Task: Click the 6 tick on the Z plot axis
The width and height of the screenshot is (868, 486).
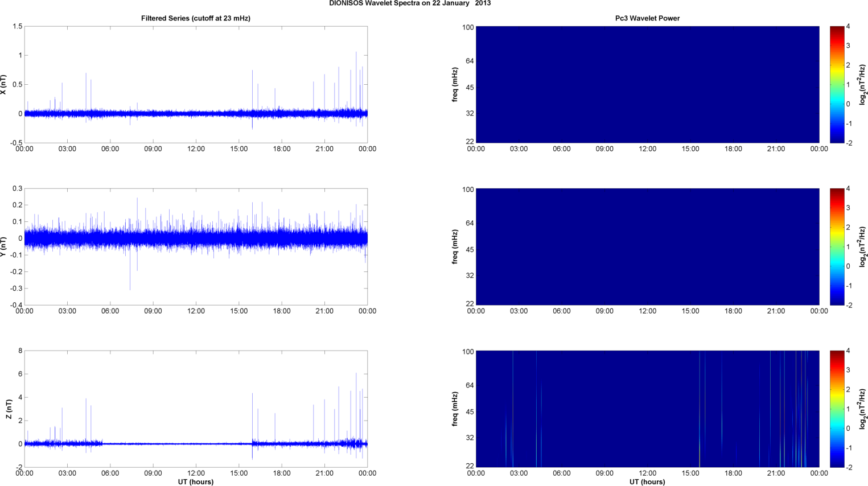Action: pyautogui.click(x=20, y=374)
